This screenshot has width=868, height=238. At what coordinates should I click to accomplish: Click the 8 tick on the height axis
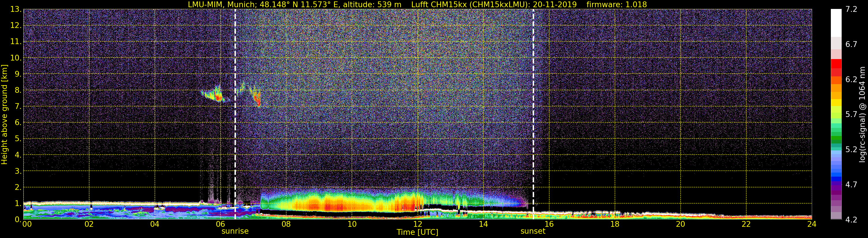coord(18,90)
